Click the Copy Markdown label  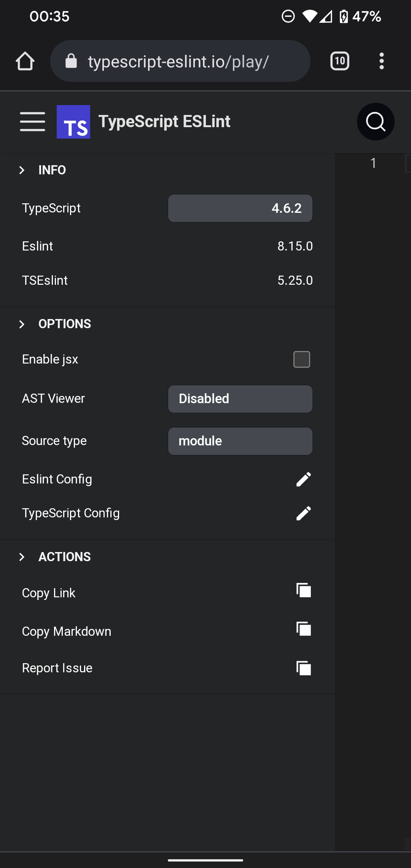point(67,632)
